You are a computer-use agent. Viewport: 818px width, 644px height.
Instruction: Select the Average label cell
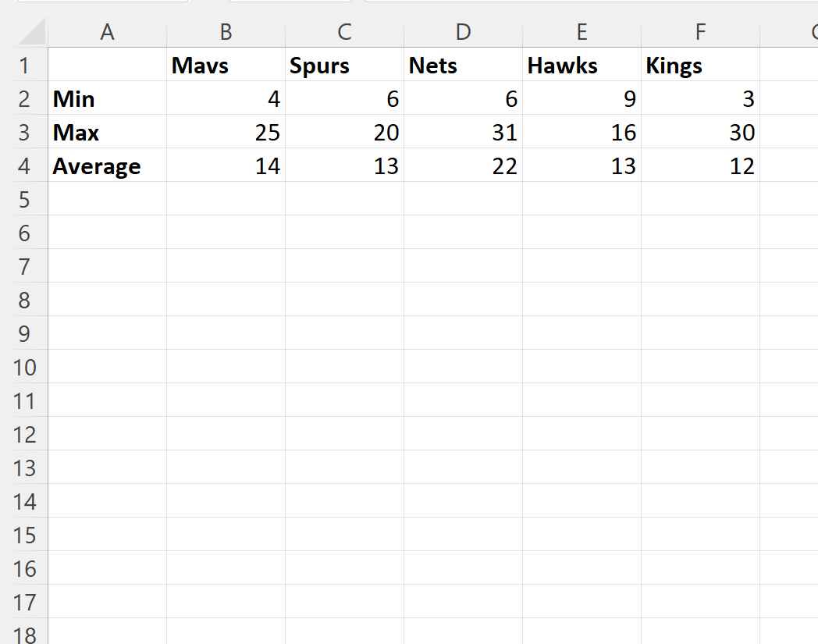click(x=108, y=165)
